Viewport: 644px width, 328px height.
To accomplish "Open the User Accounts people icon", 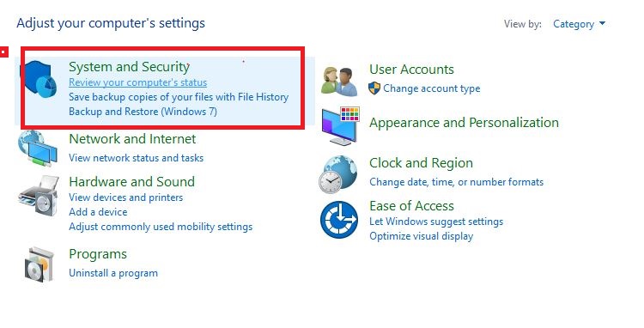I will [339, 81].
